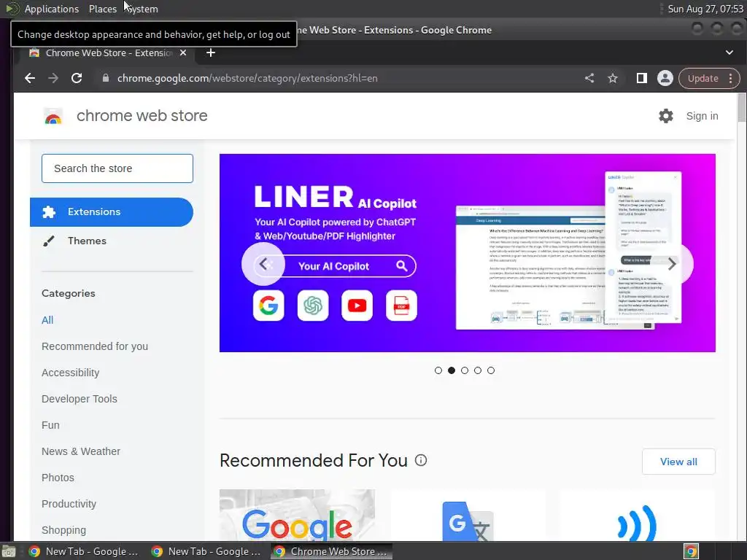Open the Google Translate extension thumbnail
Image resolution: width=747 pixels, height=560 pixels.
coord(468,516)
